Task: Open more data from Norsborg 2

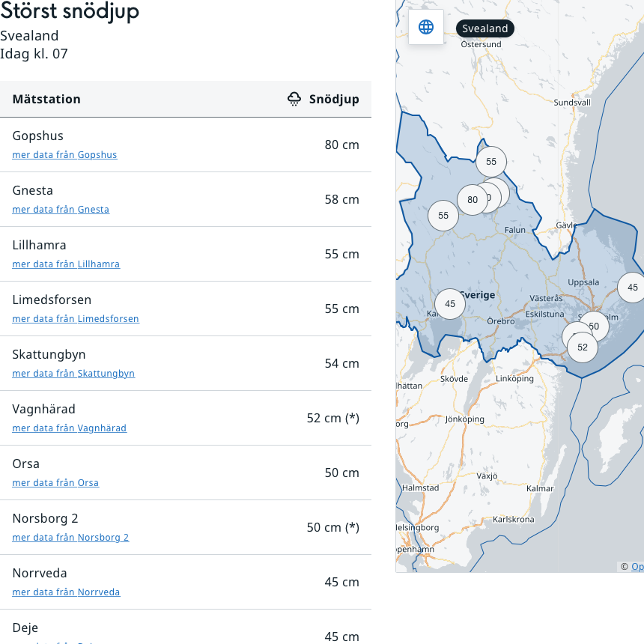Action: [x=70, y=538]
